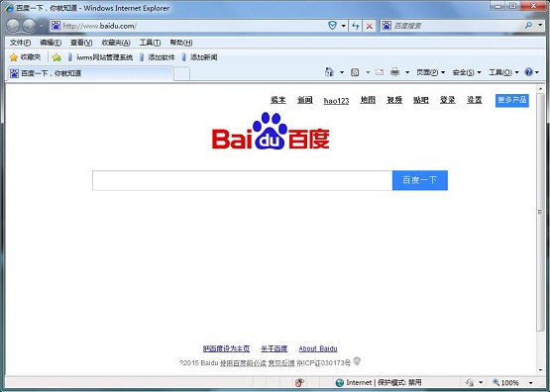
Task: Click the browser Back arrow button
Action: [13, 26]
